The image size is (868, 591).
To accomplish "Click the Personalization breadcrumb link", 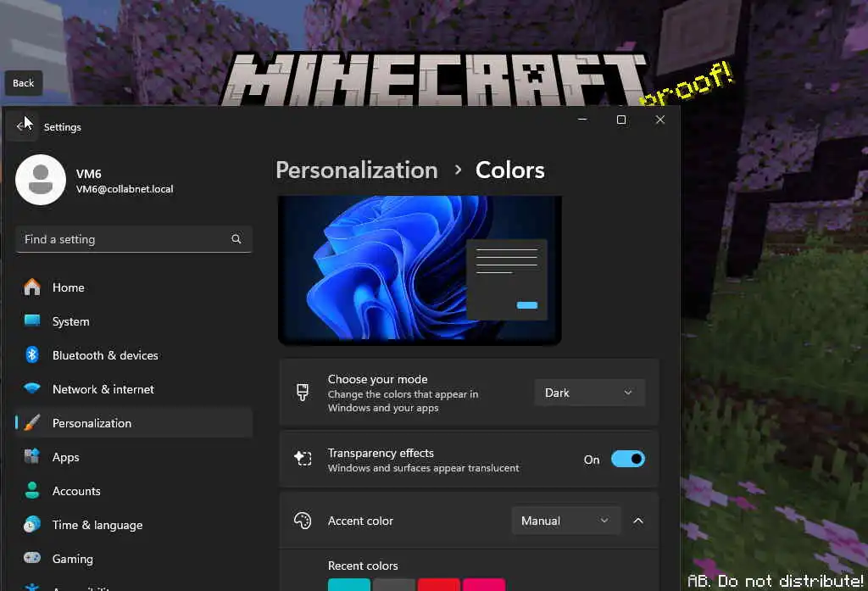I will click(x=357, y=170).
